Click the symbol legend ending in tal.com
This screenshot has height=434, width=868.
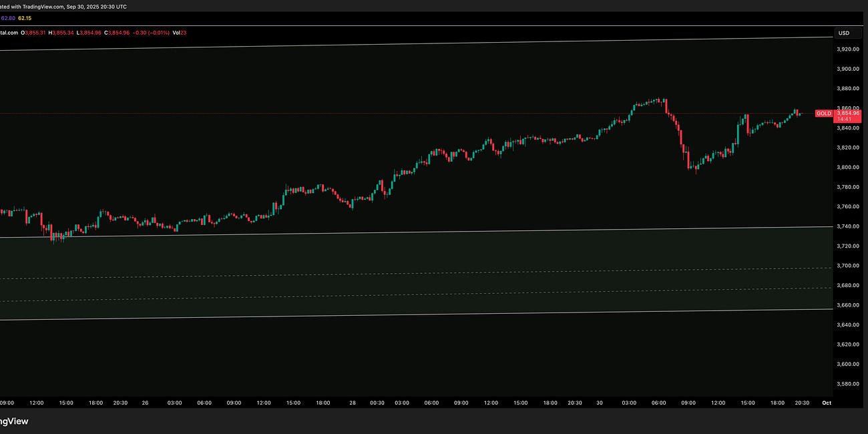pyautogui.click(x=9, y=32)
